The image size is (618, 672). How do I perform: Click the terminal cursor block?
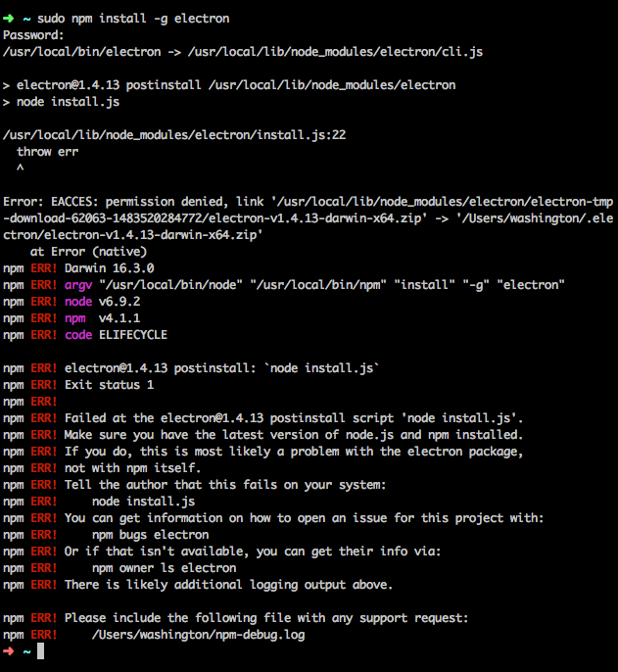pos(40,651)
